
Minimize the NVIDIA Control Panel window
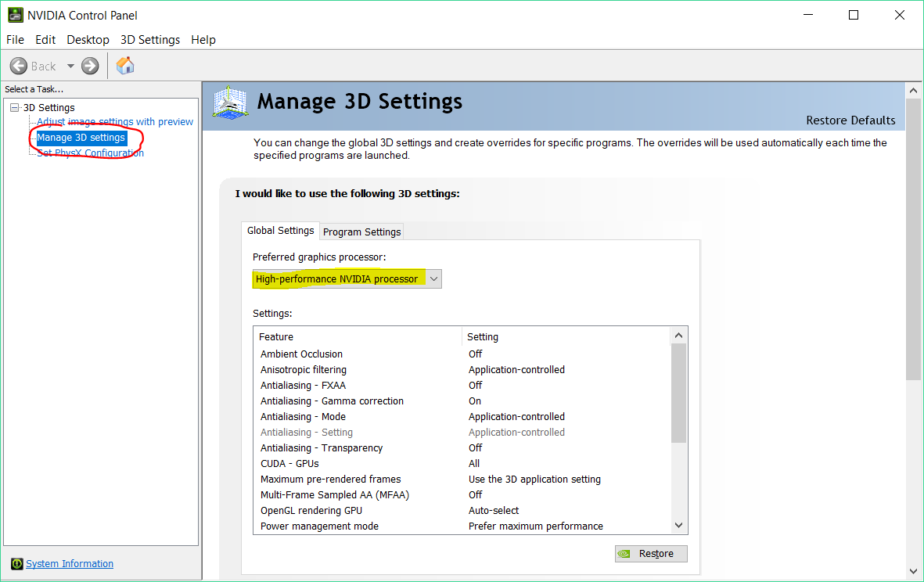[x=808, y=15]
